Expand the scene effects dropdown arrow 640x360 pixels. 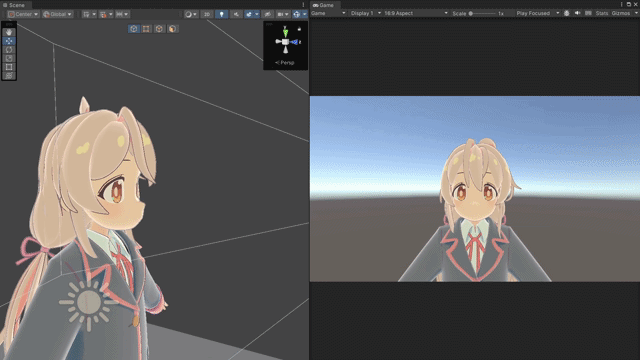click(x=257, y=14)
